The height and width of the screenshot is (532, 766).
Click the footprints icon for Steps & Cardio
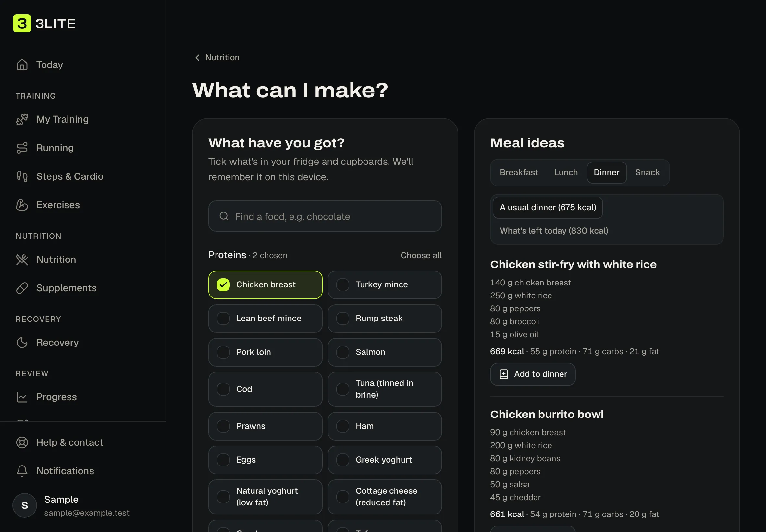click(22, 176)
